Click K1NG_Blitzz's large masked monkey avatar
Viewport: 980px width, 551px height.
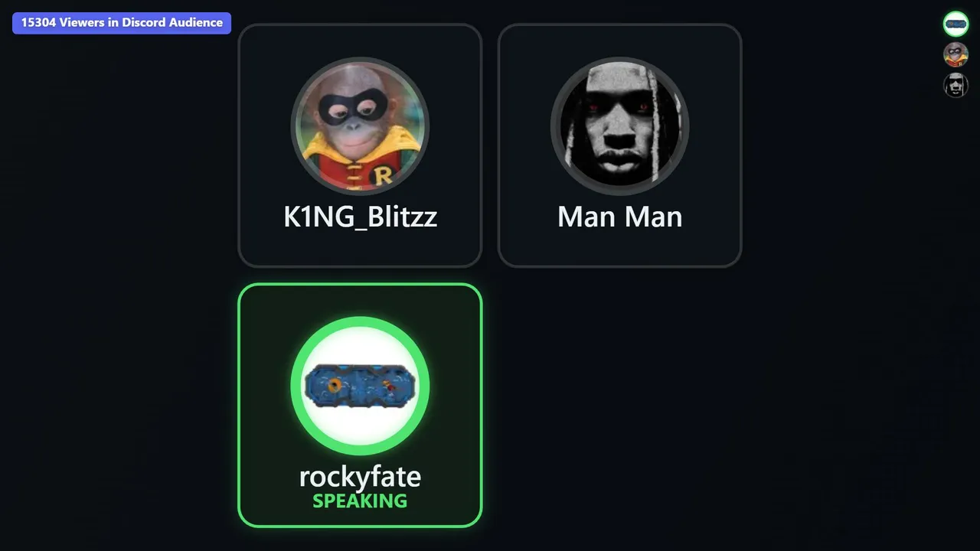[x=360, y=126]
